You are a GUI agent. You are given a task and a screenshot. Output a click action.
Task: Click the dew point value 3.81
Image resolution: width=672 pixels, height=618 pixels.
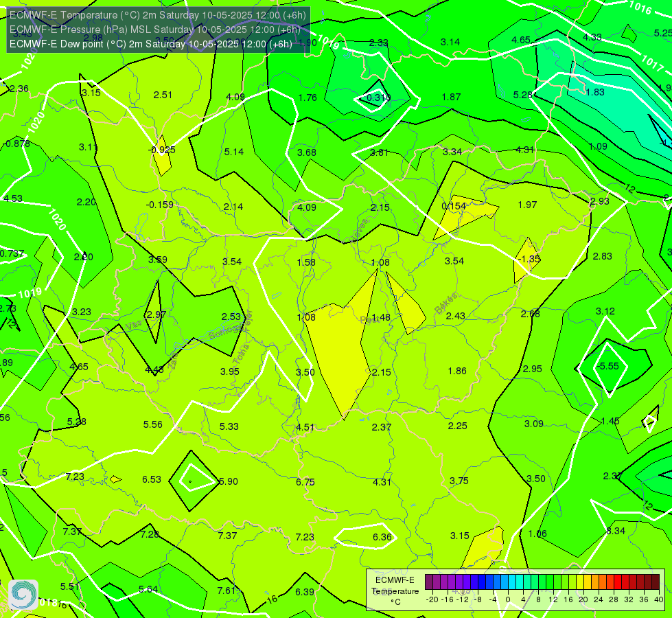pos(380,152)
